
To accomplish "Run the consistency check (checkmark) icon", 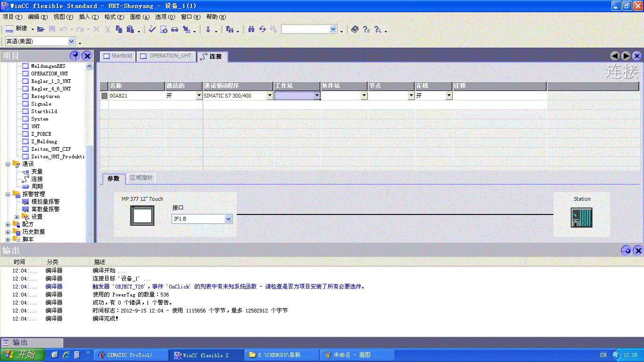I will (x=152, y=29).
